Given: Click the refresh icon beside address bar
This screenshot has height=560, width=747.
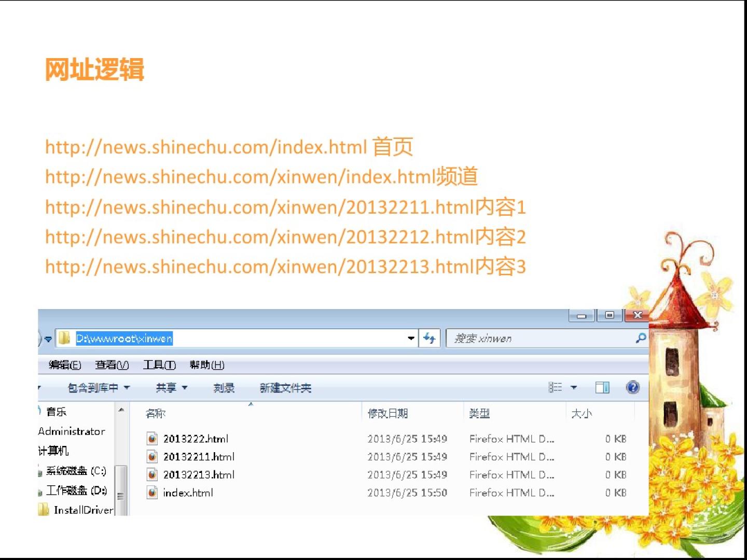Looking at the screenshot, I should pyautogui.click(x=429, y=339).
